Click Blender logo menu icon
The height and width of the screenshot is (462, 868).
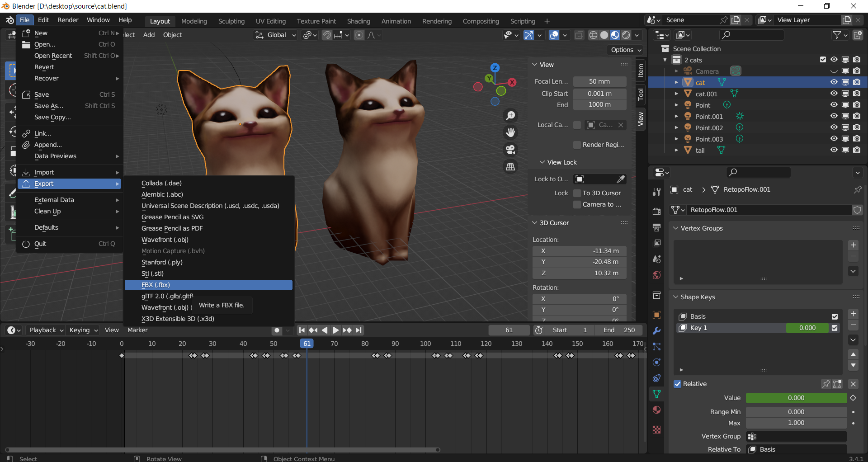(x=9, y=20)
